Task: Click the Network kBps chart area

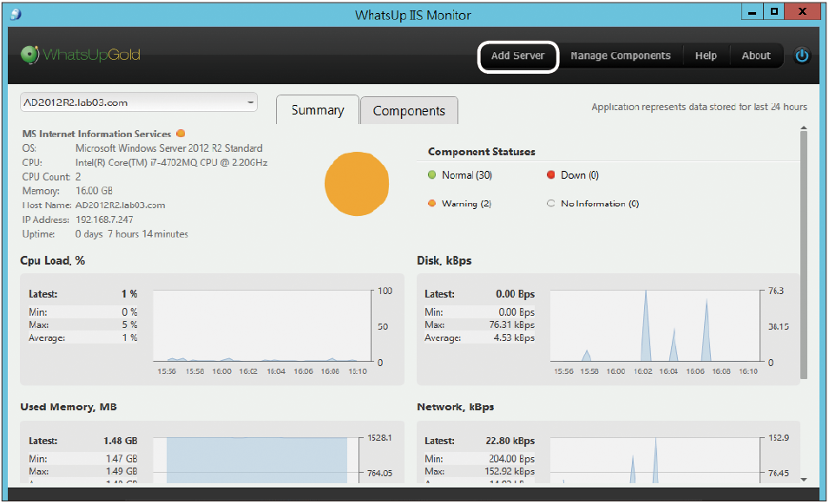Action: tap(655, 460)
